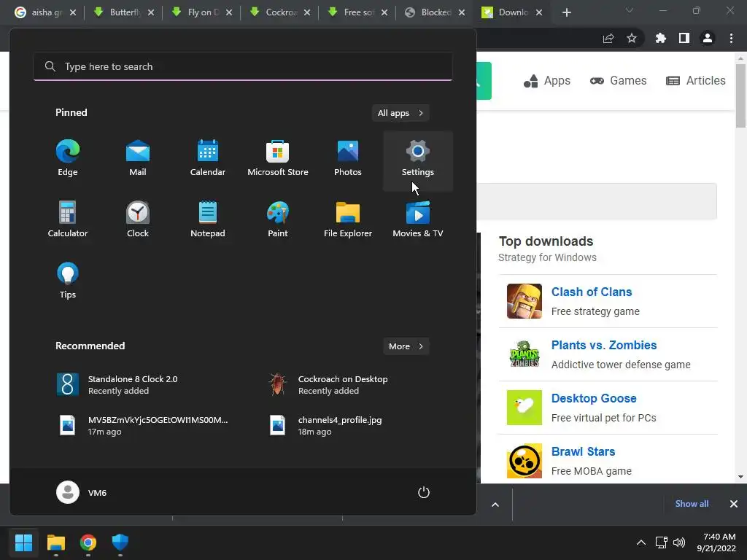Expand the download item options chevron
The width and height of the screenshot is (747, 560).
(495, 505)
